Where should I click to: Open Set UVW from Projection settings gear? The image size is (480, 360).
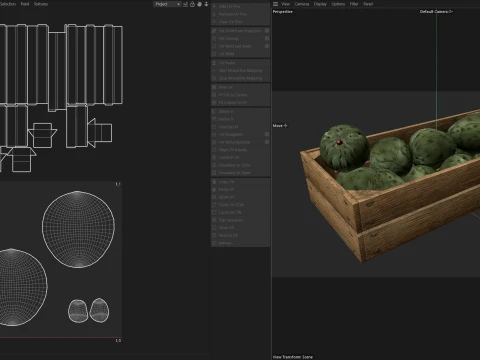click(267, 31)
